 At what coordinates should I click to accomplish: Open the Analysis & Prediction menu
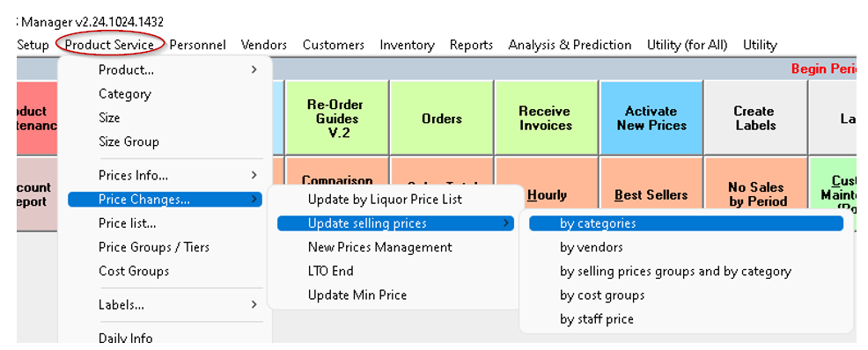(570, 45)
